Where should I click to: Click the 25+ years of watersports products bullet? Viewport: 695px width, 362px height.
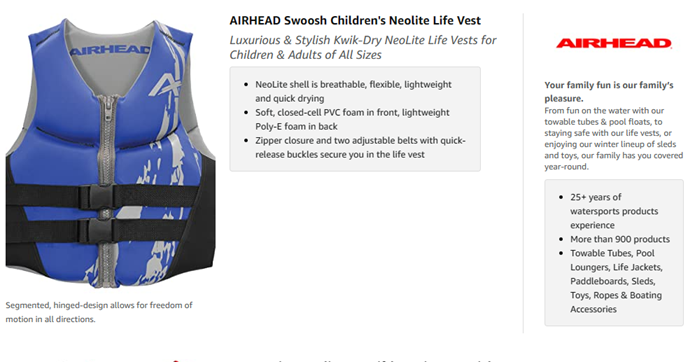click(x=614, y=211)
